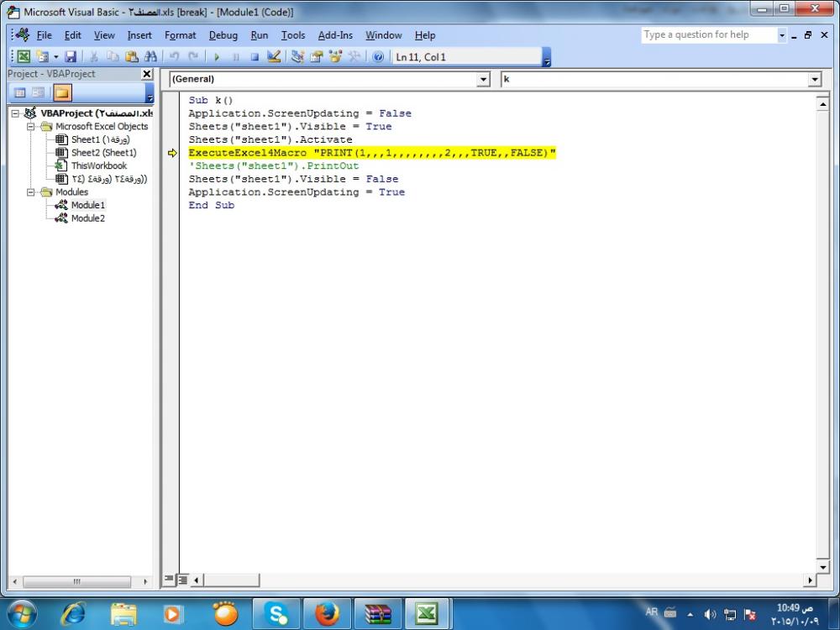Open the Object Browser icon

click(335, 56)
